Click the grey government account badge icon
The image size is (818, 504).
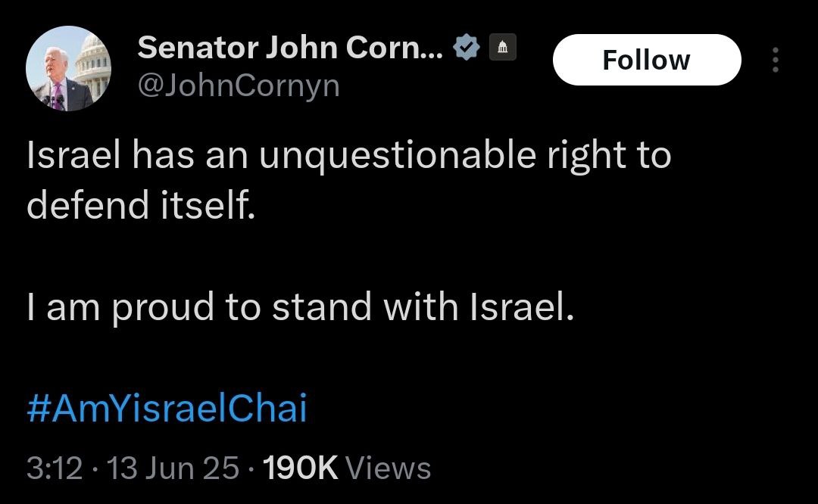pos(500,48)
